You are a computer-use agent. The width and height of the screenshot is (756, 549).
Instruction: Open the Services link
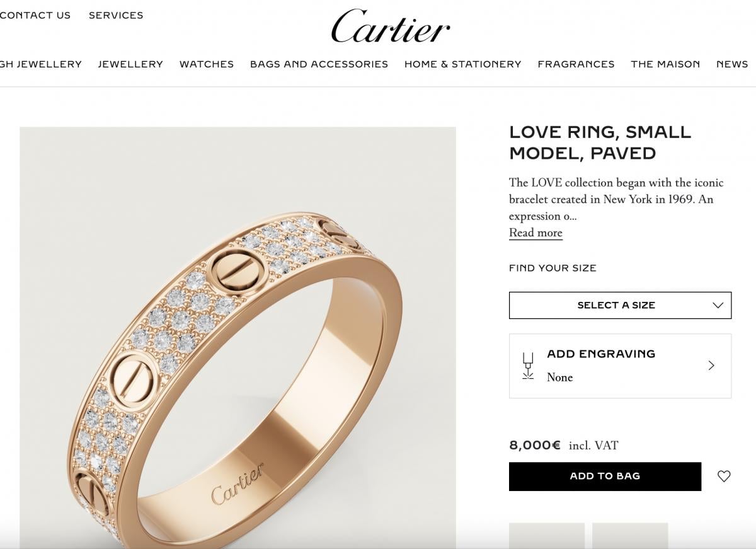pyautogui.click(x=116, y=15)
